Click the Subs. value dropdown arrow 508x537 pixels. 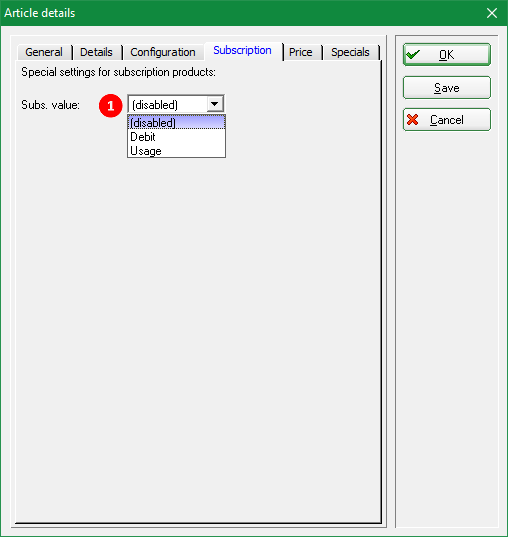215,104
